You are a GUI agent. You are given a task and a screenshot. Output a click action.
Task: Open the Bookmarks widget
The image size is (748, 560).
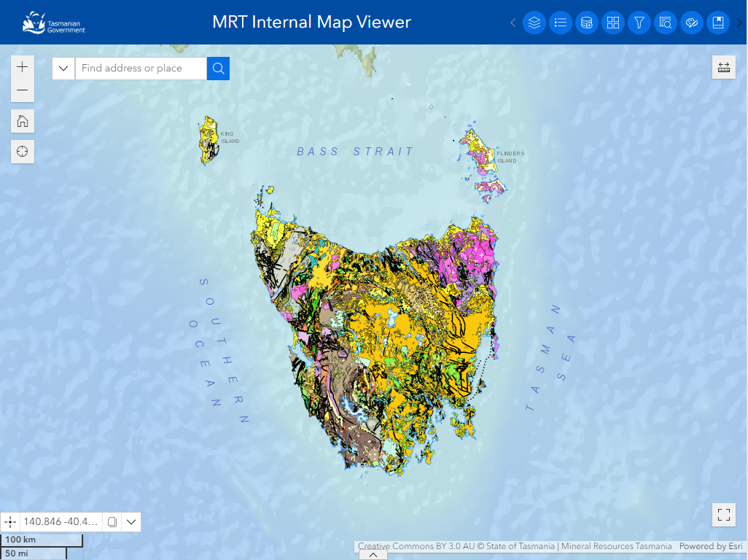pos(718,23)
